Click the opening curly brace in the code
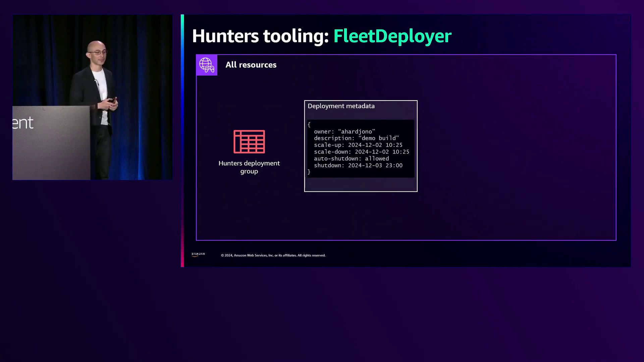 point(309,125)
